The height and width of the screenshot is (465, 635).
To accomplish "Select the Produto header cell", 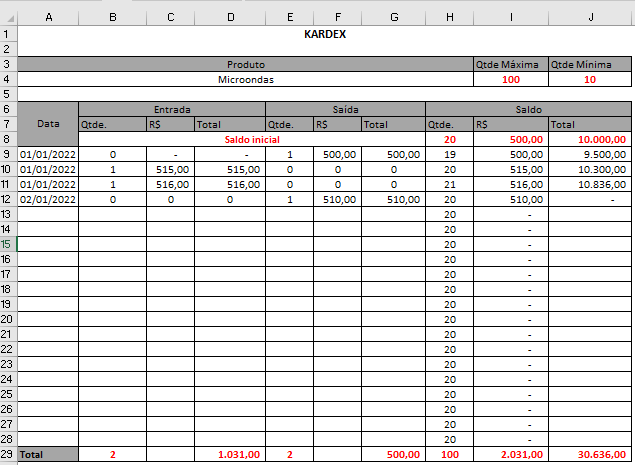I will coord(246,64).
